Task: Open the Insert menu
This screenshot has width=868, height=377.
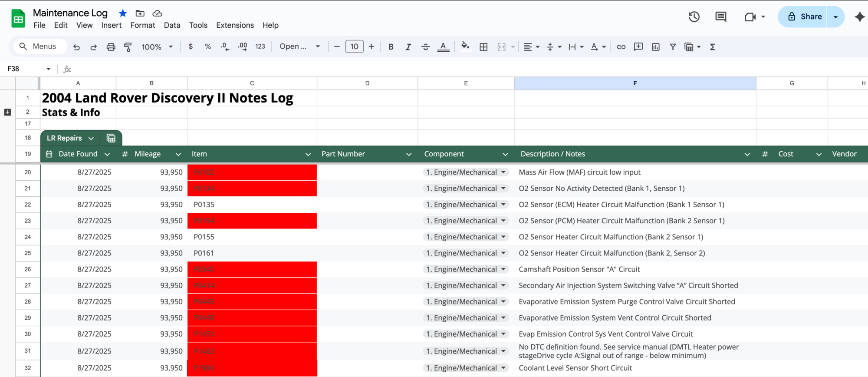Action: coord(112,25)
